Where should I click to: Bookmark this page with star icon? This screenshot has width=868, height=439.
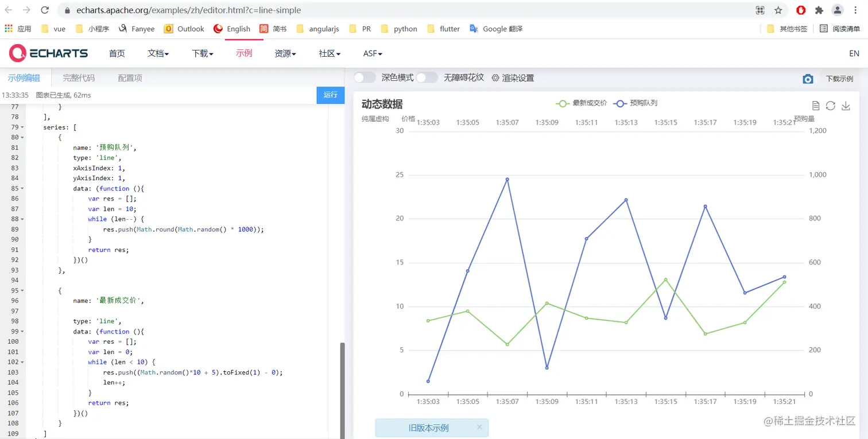(778, 10)
